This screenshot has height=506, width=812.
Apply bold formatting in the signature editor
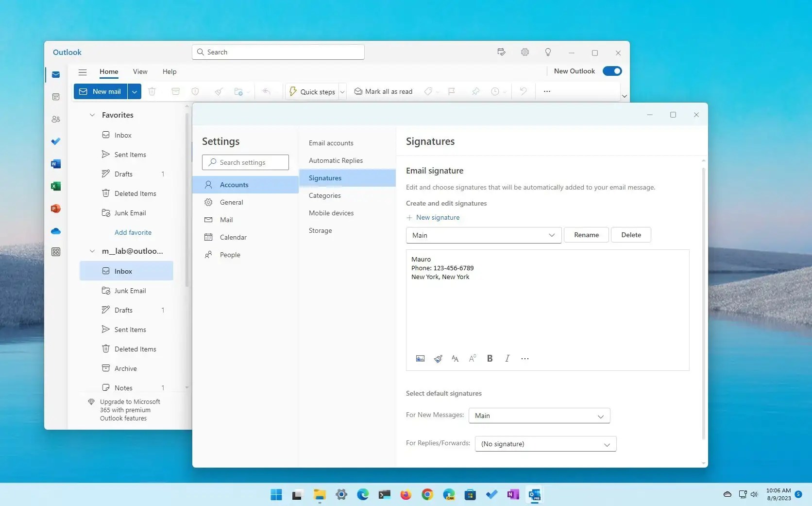pos(490,358)
